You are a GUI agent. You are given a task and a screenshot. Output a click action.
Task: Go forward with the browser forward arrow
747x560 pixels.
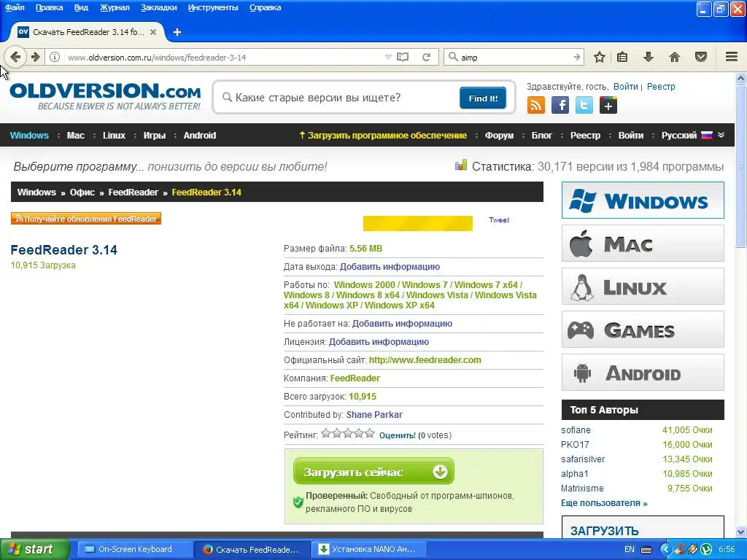(36, 57)
